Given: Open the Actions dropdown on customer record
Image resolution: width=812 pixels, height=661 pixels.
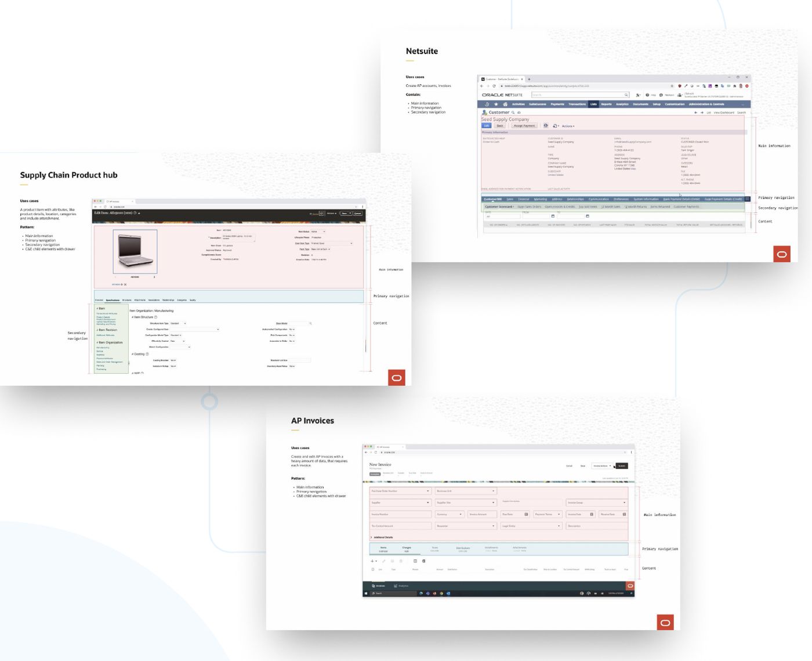Looking at the screenshot, I should point(568,126).
